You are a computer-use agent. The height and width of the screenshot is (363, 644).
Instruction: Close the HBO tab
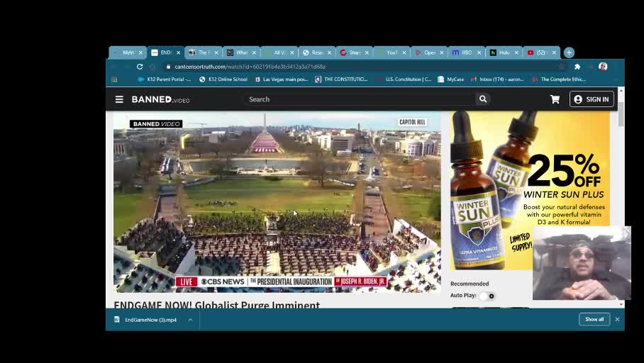coord(479,52)
